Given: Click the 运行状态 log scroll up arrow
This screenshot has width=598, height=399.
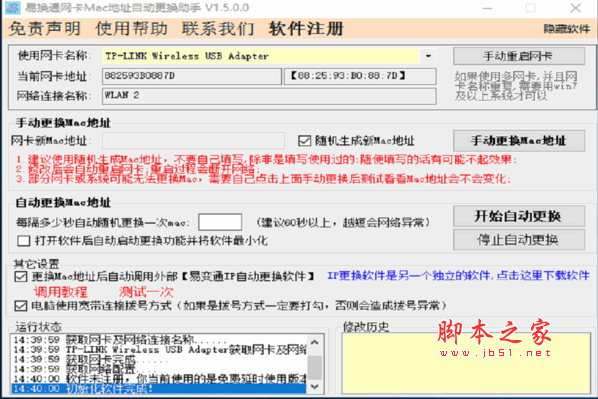Looking at the screenshot, I should [315, 342].
